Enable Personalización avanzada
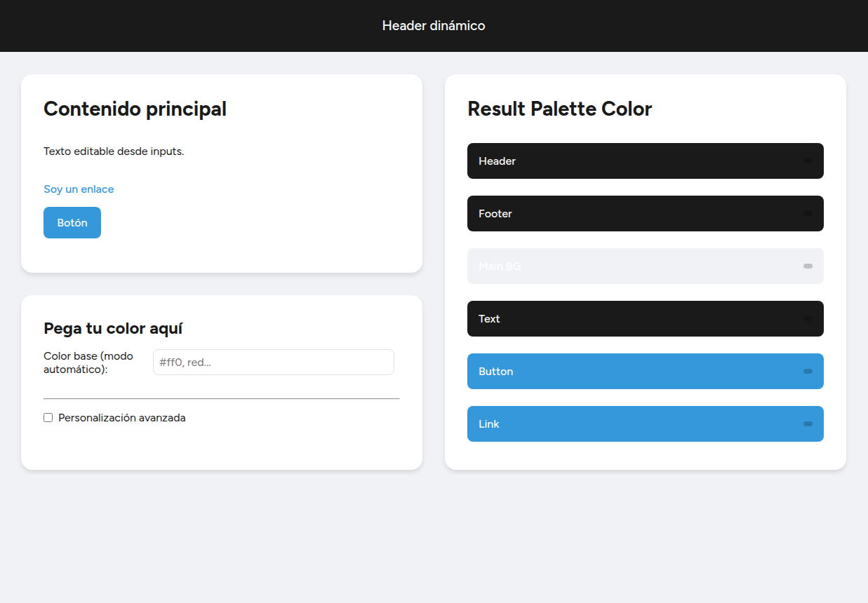This screenshot has width=868, height=603. (48, 417)
